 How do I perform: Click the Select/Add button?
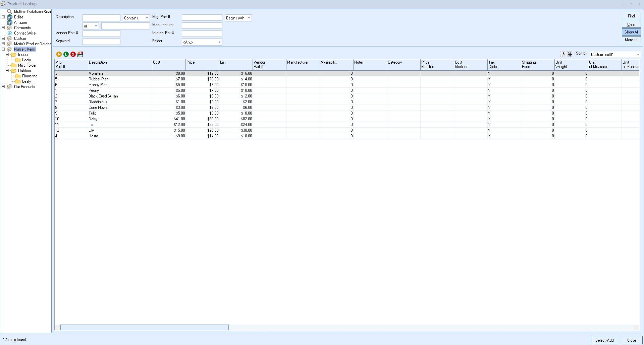coord(604,340)
